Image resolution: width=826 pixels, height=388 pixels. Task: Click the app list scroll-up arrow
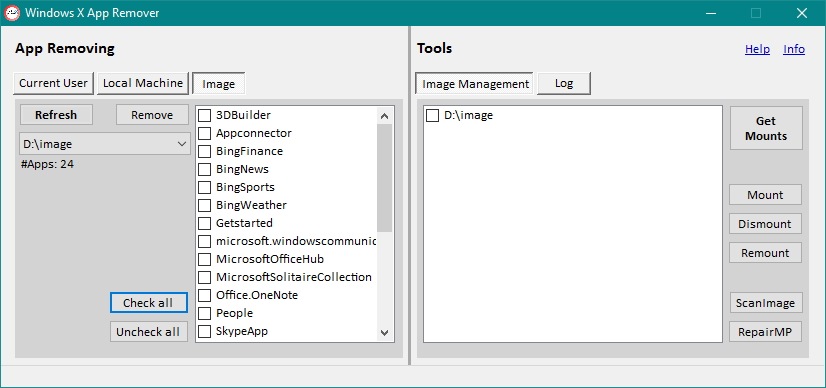point(385,116)
